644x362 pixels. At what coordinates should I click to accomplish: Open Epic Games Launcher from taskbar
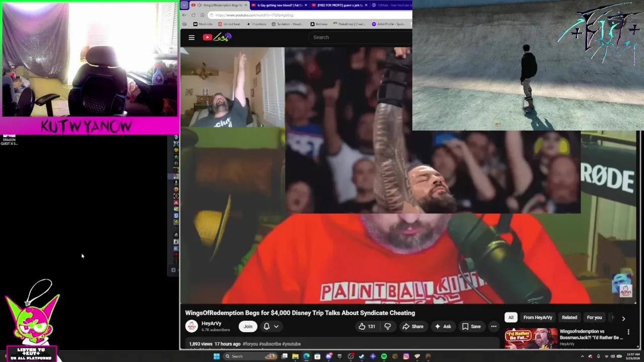(340, 356)
